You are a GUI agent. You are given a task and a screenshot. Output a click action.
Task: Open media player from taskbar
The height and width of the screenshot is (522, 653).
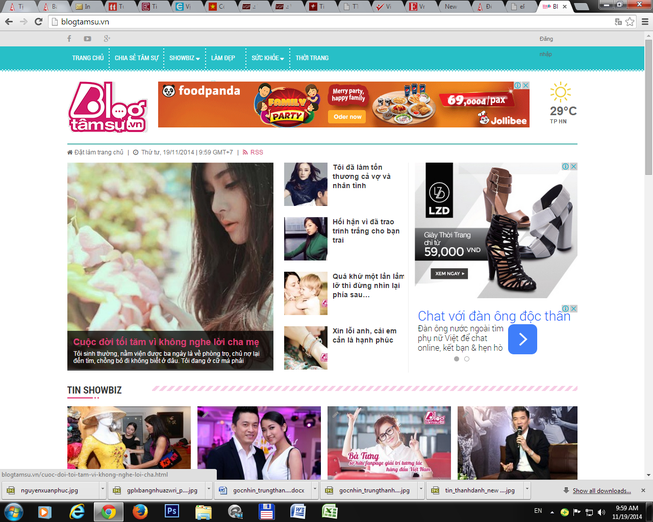[45, 512]
